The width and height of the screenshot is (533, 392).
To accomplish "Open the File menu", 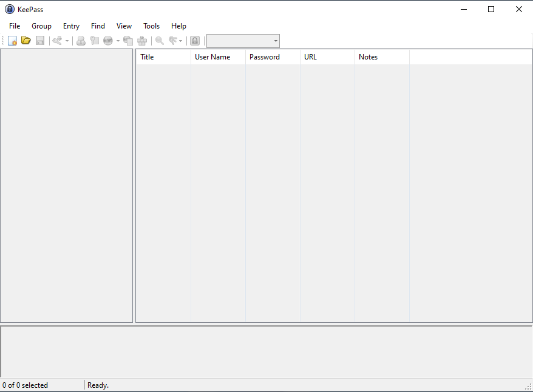I will 15,26.
